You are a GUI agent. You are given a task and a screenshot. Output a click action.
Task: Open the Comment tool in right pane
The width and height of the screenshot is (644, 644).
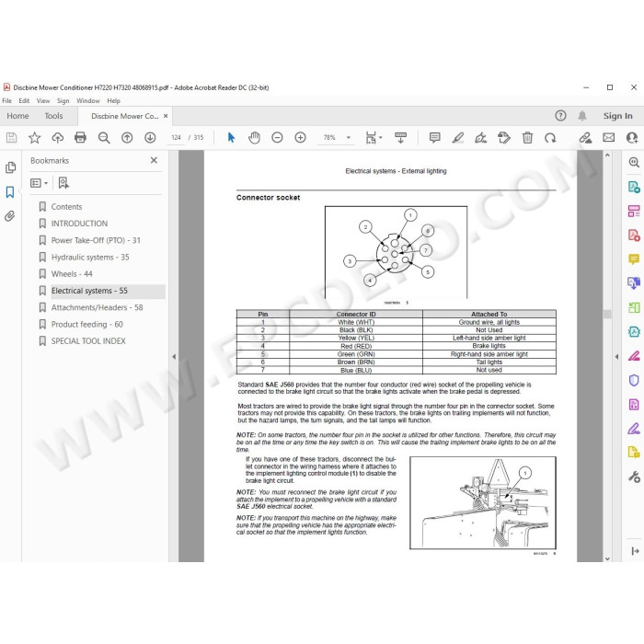[x=634, y=259]
